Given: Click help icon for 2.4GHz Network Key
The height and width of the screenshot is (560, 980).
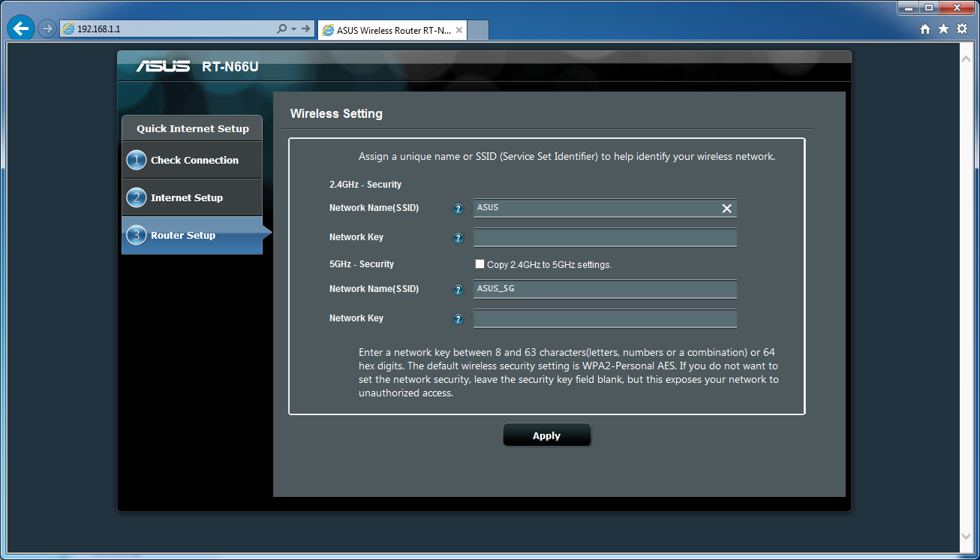Looking at the screenshot, I should [458, 238].
